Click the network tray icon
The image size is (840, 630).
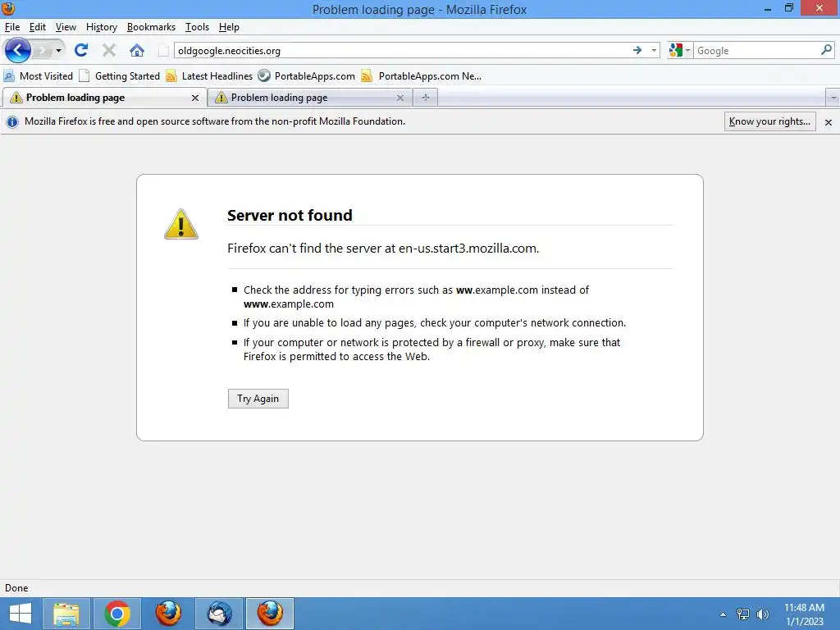(743, 614)
